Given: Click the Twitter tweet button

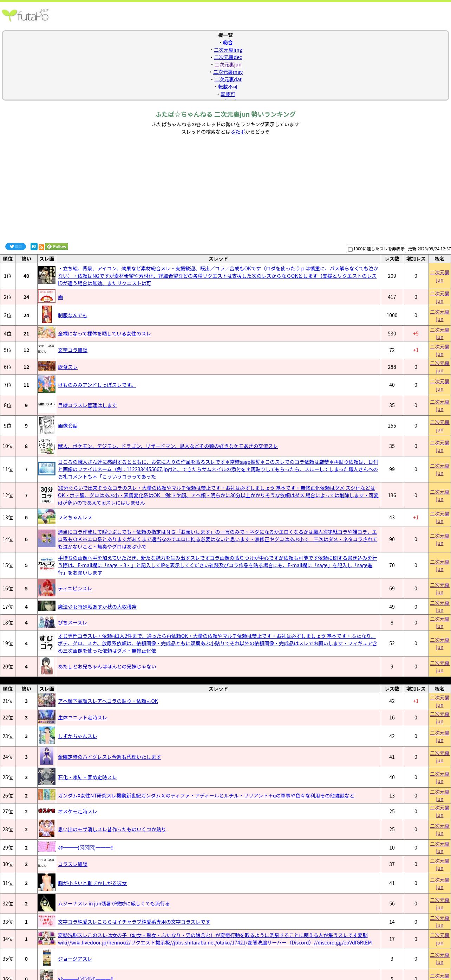Looking at the screenshot, I should (x=15, y=246).
